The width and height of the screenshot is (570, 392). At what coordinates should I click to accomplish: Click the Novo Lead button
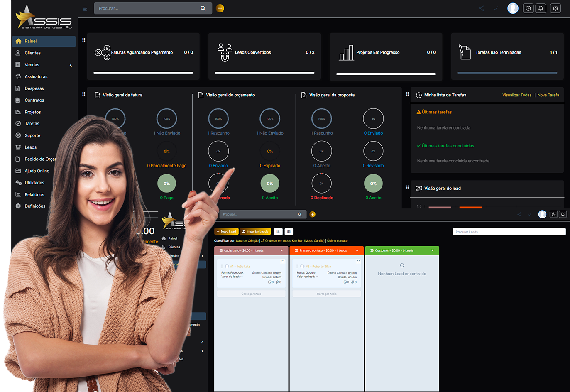pos(226,232)
